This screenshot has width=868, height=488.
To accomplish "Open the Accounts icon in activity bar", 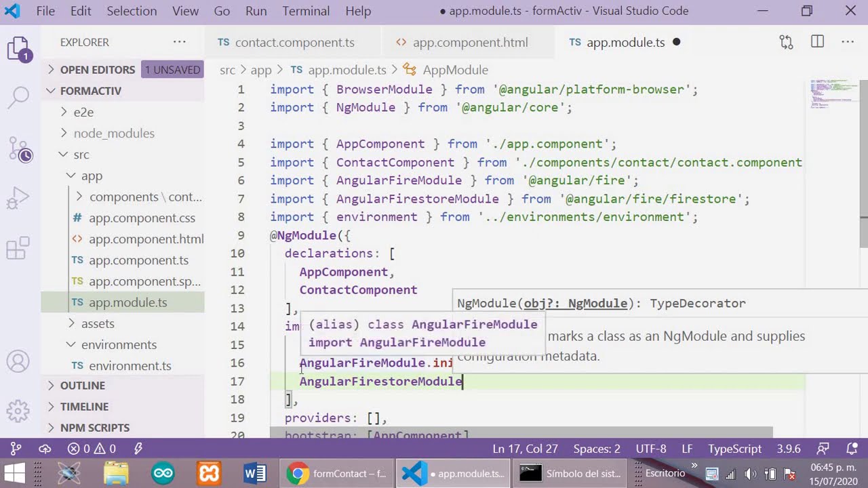I will tap(18, 361).
